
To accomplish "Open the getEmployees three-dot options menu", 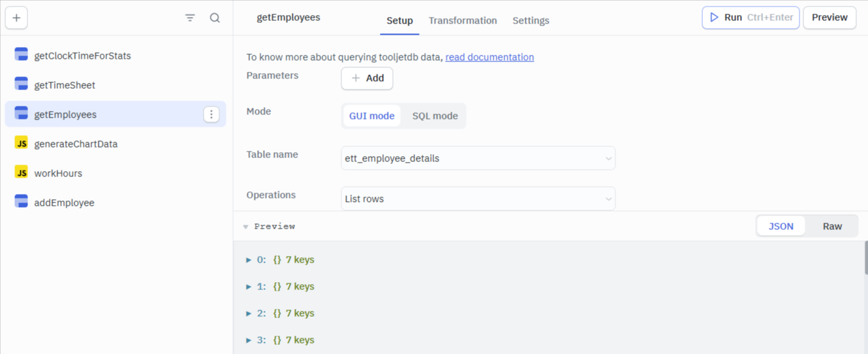I will tap(211, 114).
